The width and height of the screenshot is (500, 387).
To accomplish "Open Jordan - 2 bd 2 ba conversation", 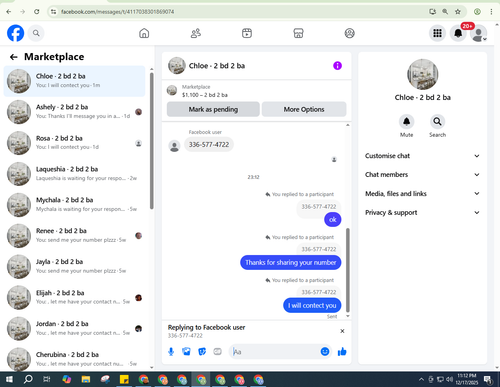I will click(x=74, y=329).
